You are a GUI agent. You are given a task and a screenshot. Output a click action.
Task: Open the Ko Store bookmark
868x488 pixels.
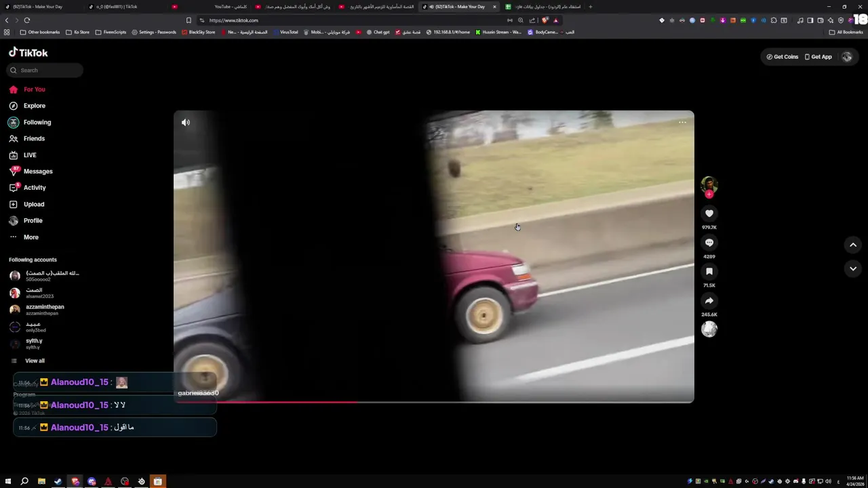coord(78,32)
